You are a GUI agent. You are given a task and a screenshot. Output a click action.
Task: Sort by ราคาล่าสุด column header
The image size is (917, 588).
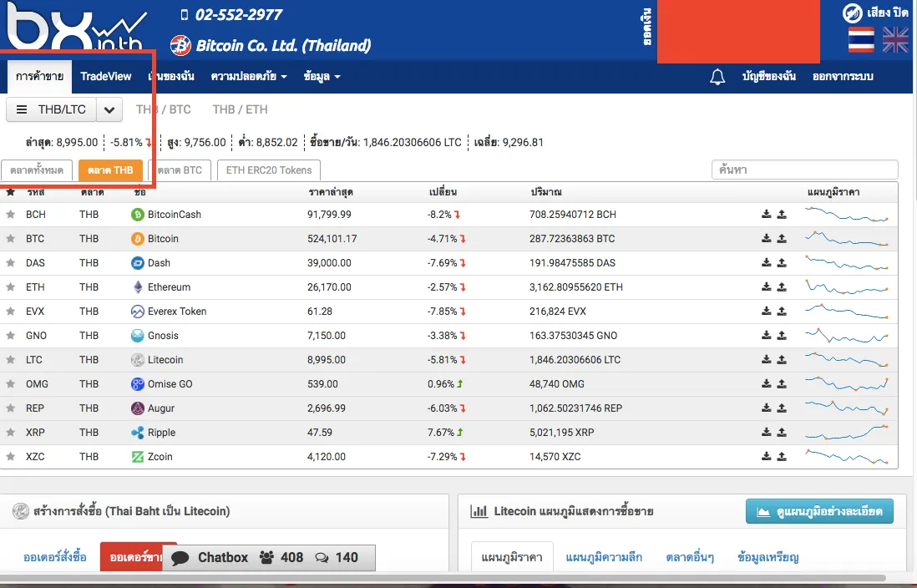tap(331, 192)
